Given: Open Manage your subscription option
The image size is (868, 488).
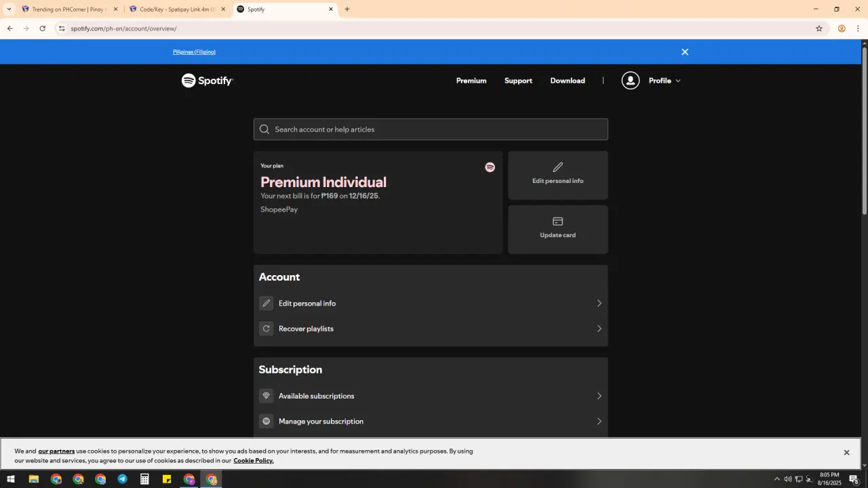Looking at the screenshot, I should (431, 422).
